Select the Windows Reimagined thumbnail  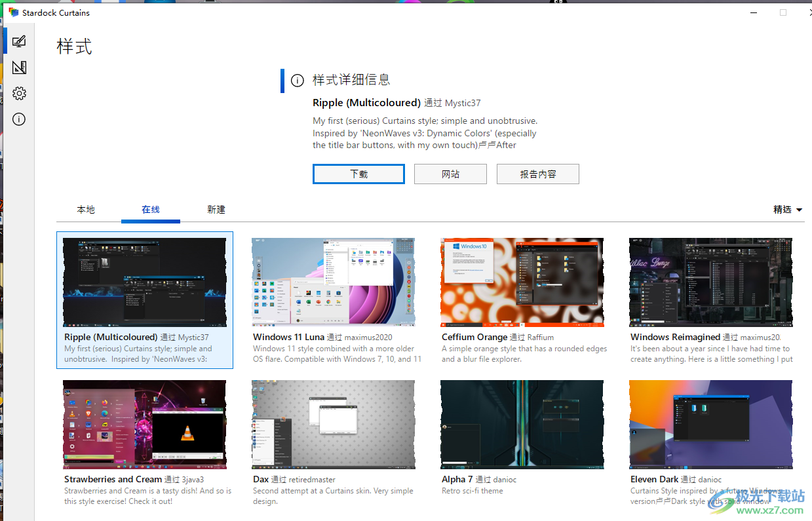tap(711, 282)
